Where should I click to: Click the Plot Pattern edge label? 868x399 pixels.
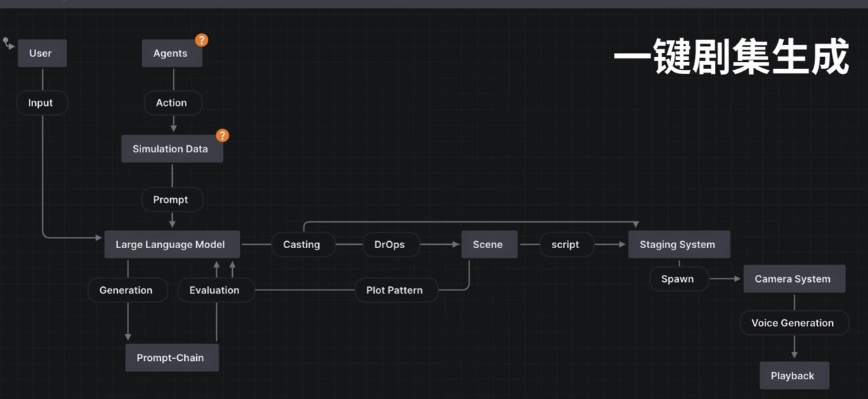(396, 290)
